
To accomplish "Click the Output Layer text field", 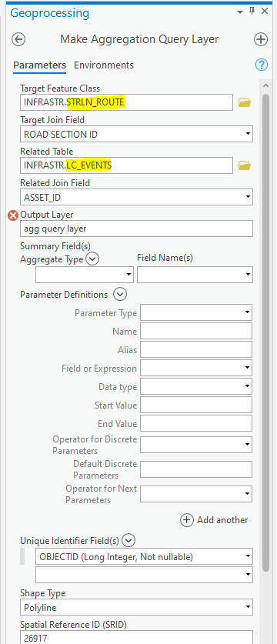I will [136, 229].
